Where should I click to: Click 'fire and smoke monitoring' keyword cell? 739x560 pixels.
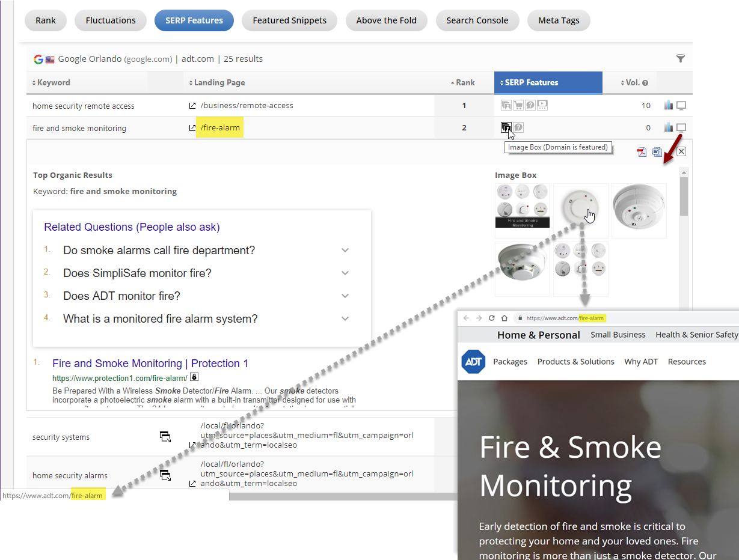point(79,128)
